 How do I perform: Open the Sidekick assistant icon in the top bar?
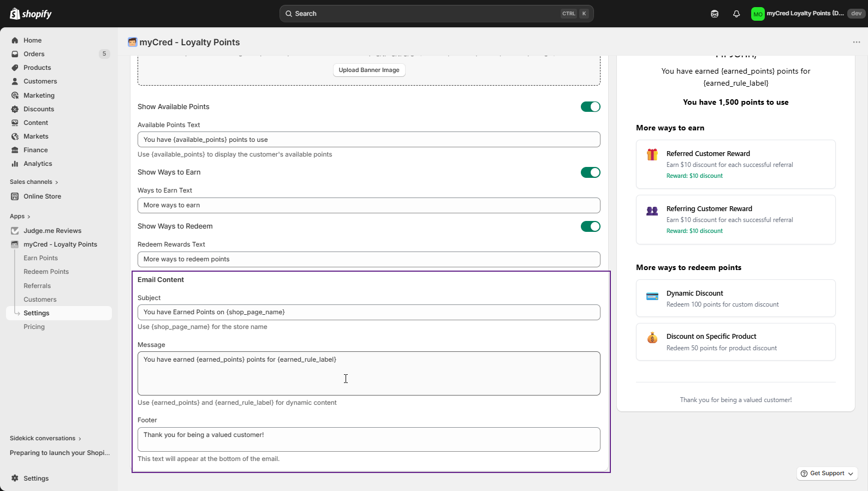point(715,14)
